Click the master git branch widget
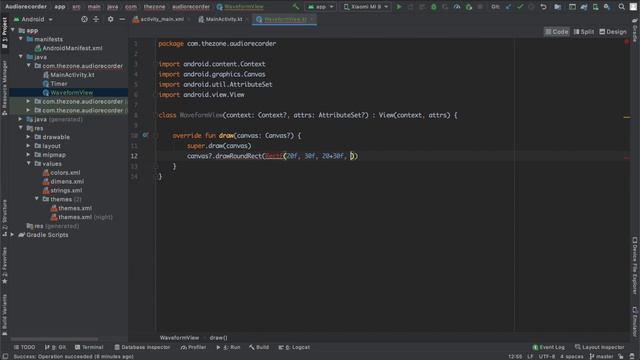 point(601,356)
